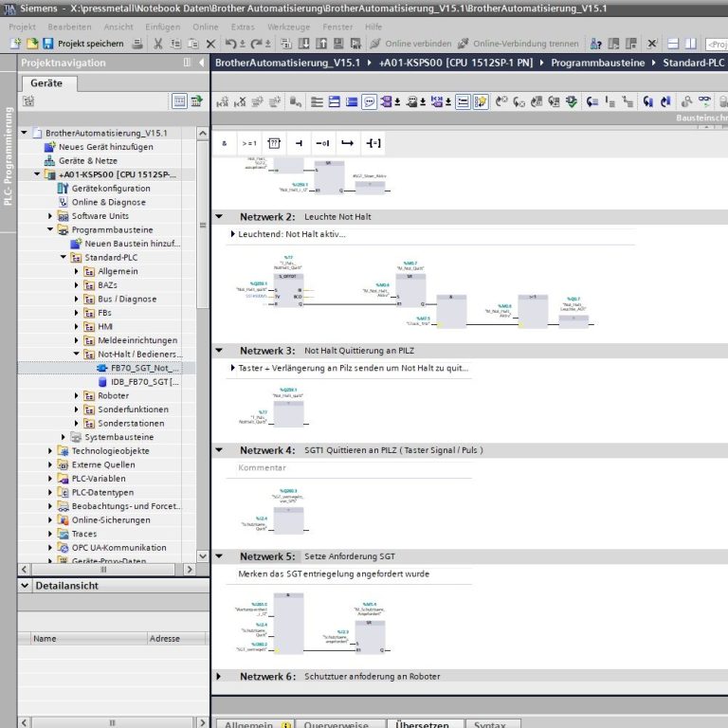Insert assignment [=] from favorites
This screenshot has height=728, width=728.
(x=373, y=143)
